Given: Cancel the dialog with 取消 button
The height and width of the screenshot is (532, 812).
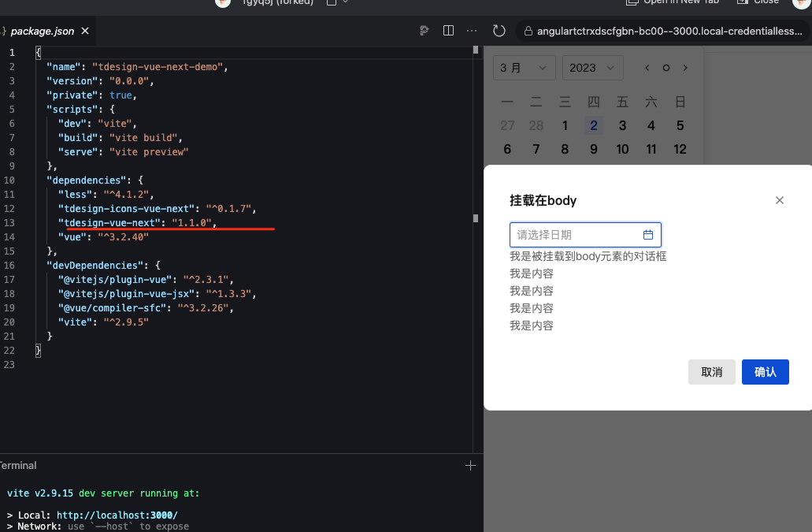Looking at the screenshot, I should [711, 371].
